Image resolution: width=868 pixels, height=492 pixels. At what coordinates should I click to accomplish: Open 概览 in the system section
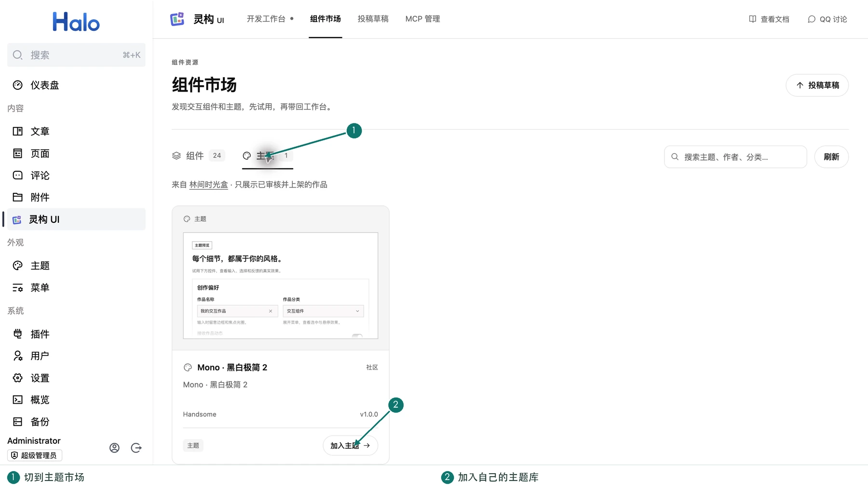pyautogui.click(x=76, y=400)
